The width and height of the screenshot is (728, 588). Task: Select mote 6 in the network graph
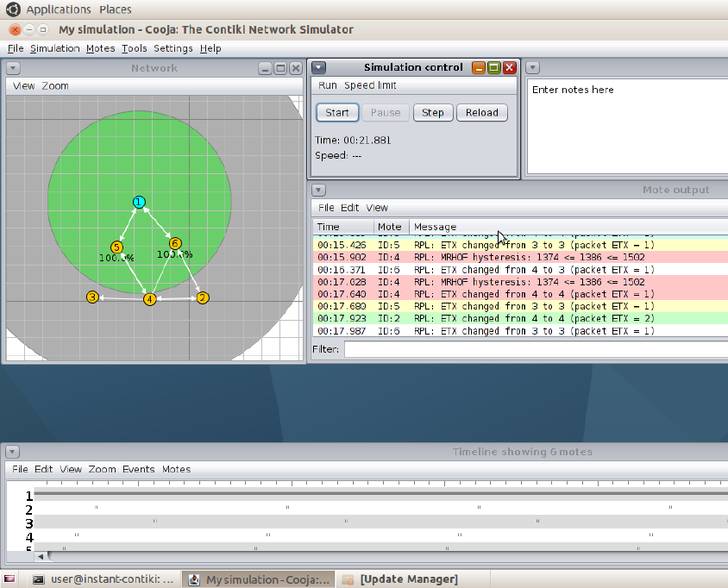pyautogui.click(x=175, y=243)
